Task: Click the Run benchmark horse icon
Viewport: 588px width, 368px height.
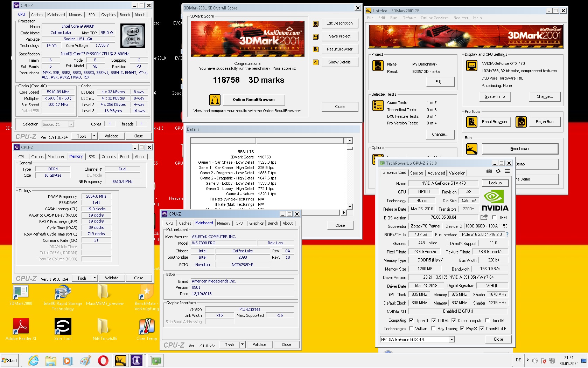Action: (x=472, y=149)
